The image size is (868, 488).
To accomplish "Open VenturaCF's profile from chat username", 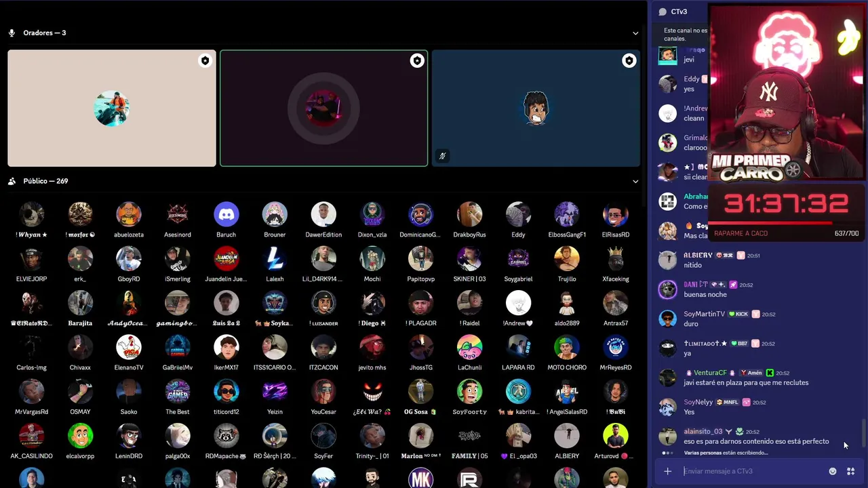I will click(x=710, y=373).
